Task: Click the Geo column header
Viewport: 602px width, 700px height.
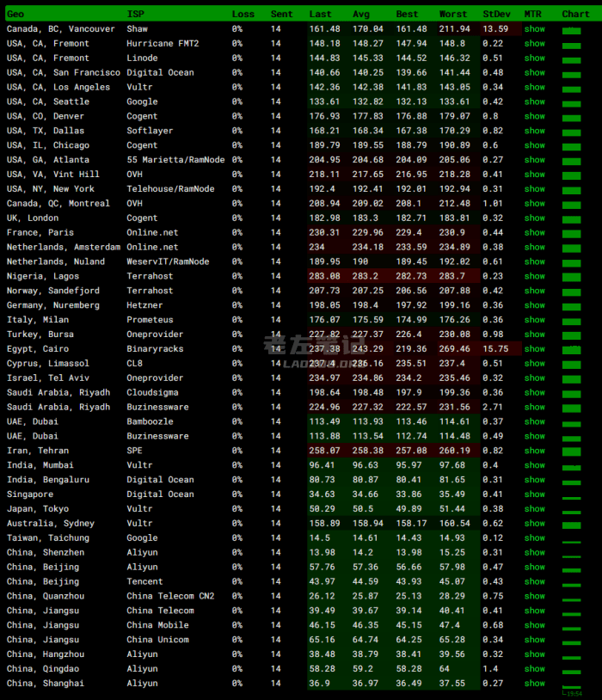Action: pos(15,15)
